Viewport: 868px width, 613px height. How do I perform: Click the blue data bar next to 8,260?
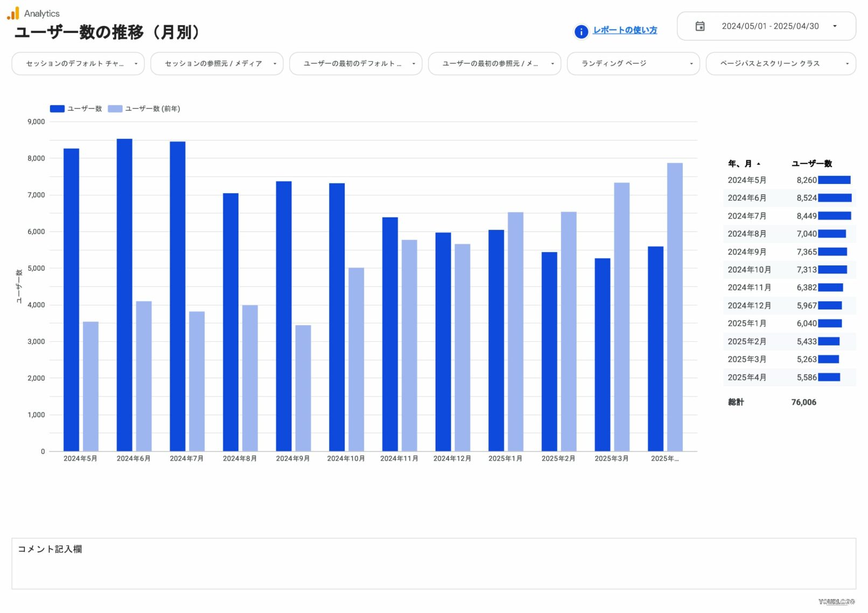click(835, 180)
